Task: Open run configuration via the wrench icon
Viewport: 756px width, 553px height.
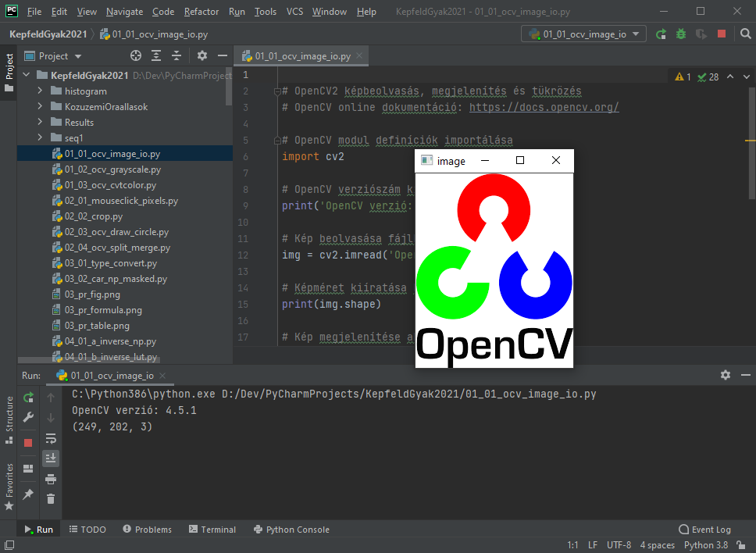Action: click(x=28, y=417)
